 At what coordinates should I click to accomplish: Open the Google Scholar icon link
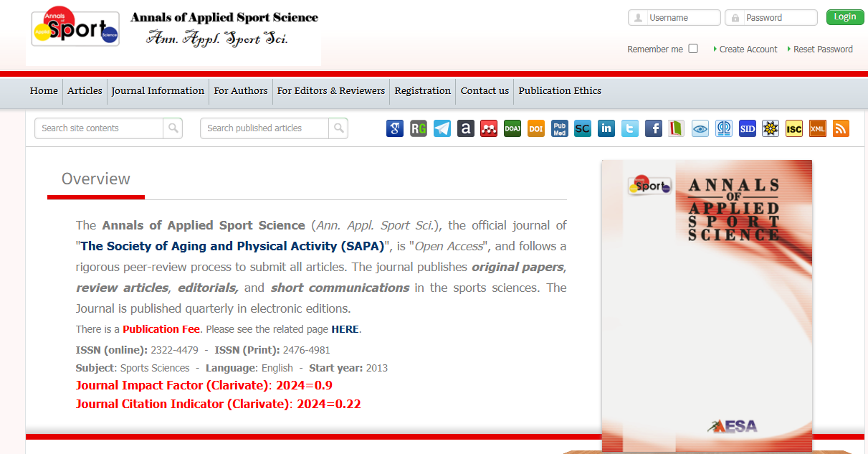(x=395, y=128)
